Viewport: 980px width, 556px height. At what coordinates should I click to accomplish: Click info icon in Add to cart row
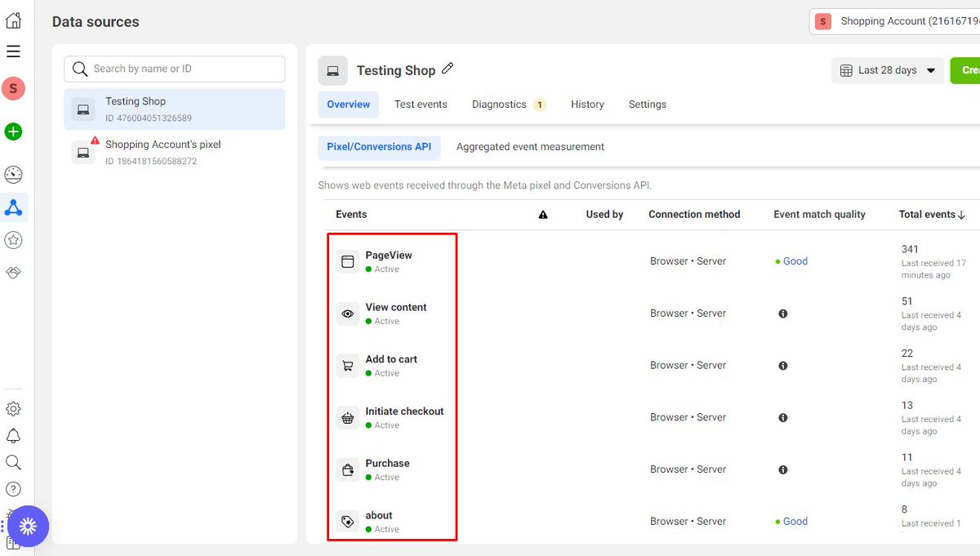pyautogui.click(x=783, y=366)
